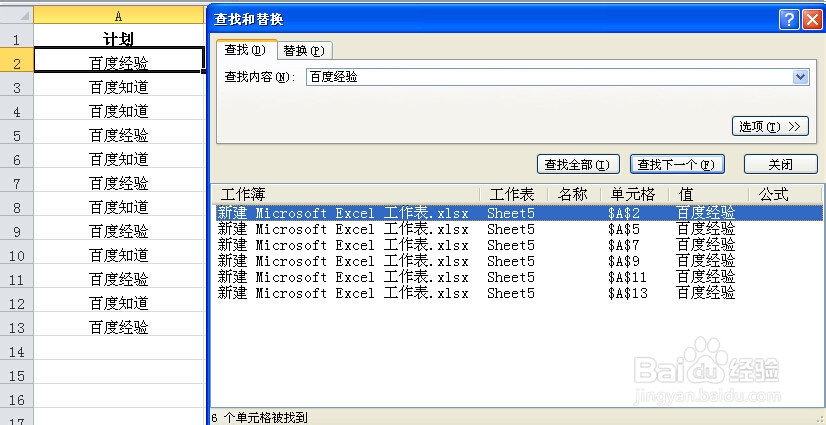Select cell A12 containing 百度知道

[119, 301]
